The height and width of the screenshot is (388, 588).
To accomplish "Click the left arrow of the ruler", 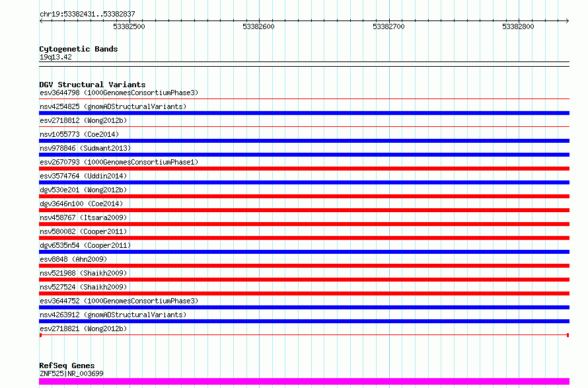I will (41, 21).
